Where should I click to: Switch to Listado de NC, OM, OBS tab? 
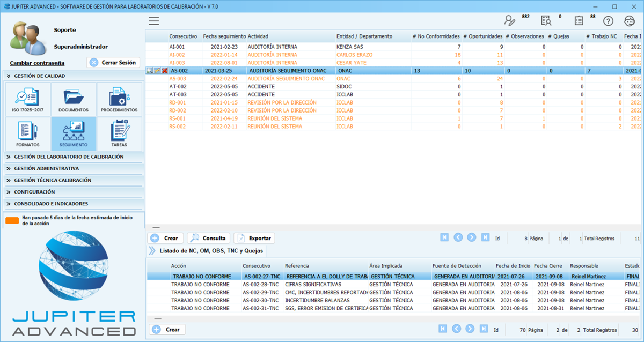click(209, 251)
